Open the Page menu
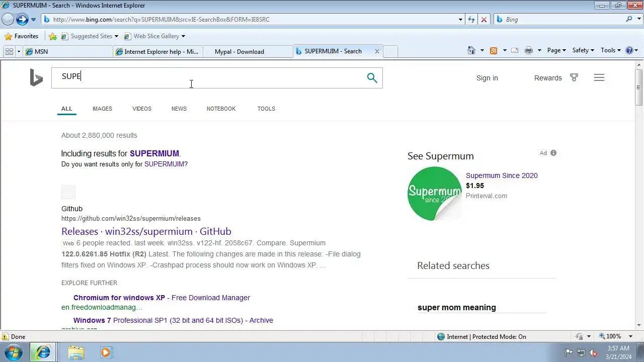 [x=556, y=50]
